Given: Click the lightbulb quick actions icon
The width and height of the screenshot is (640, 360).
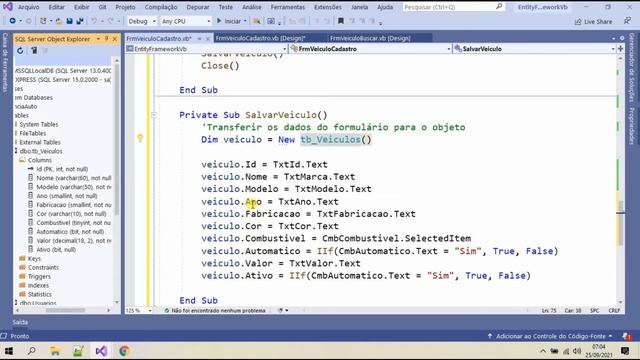Looking at the screenshot, I should (x=140, y=138).
